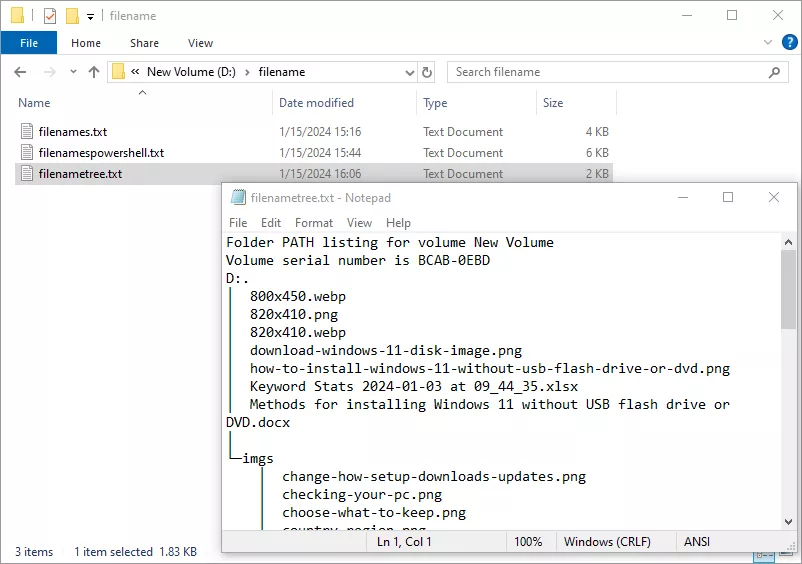This screenshot has width=802, height=564.
Task: Click the Properties quick access icon in title bar
Action: tap(50, 16)
